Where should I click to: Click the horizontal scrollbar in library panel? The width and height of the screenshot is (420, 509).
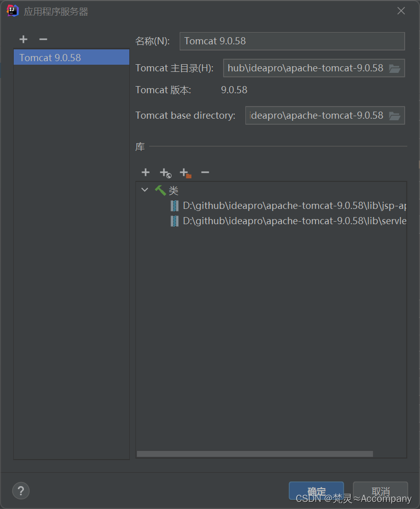point(255,454)
